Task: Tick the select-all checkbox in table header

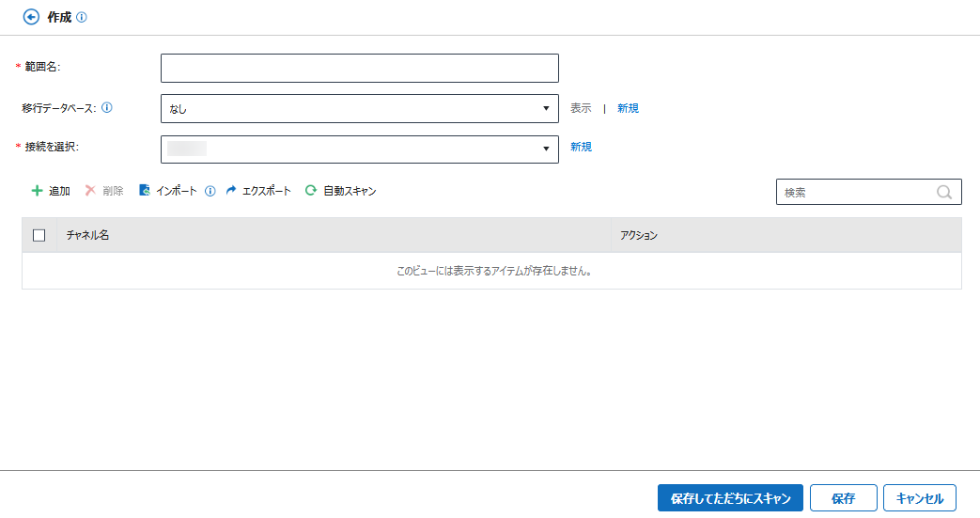Action: click(39, 235)
